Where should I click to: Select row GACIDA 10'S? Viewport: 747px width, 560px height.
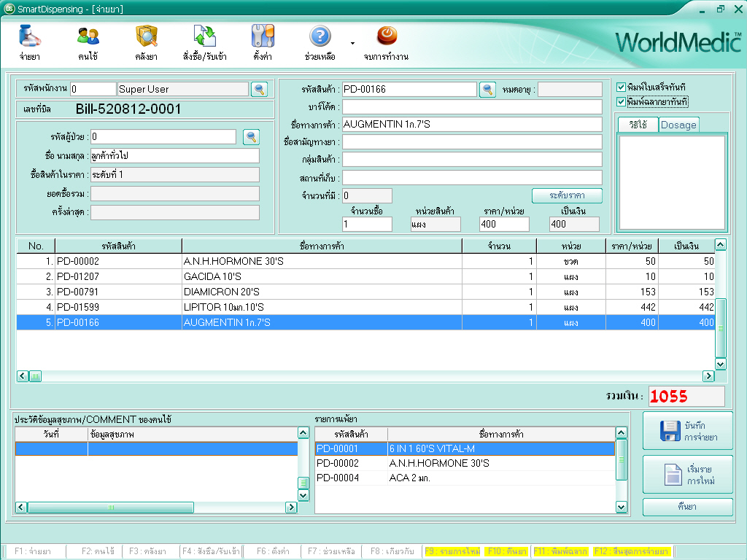pyautogui.click(x=365, y=276)
